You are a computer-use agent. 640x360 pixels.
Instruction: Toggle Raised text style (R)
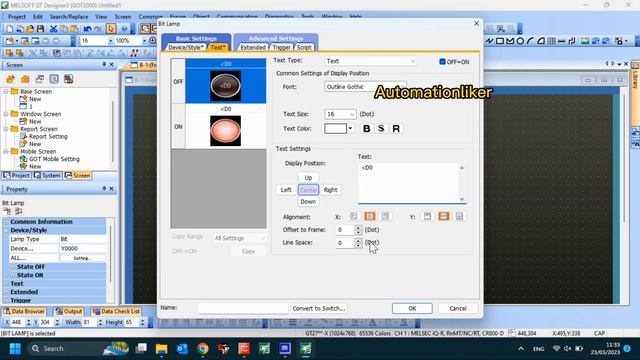(x=396, y=129)
